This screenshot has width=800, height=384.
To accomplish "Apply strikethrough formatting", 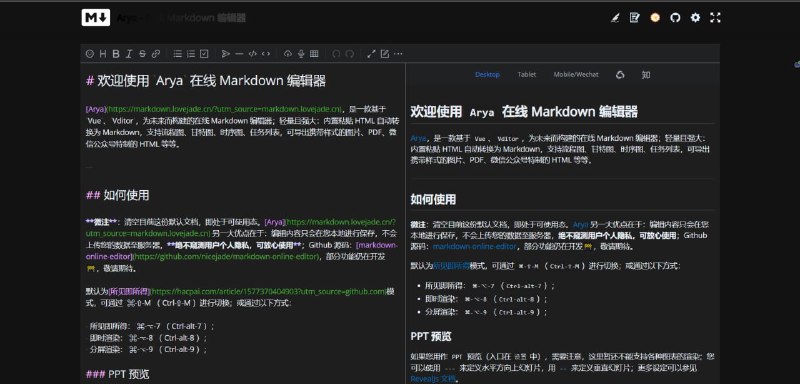I will point(142,54).
